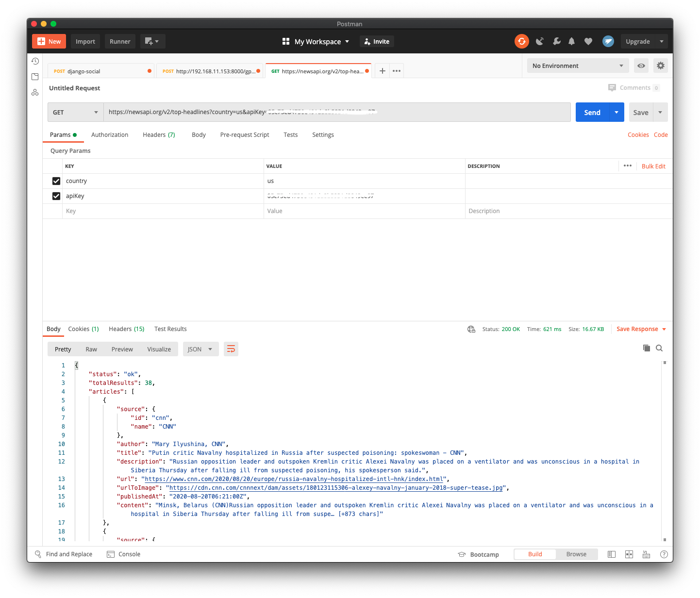Uncheck the apiKey param checkbox

56,196
